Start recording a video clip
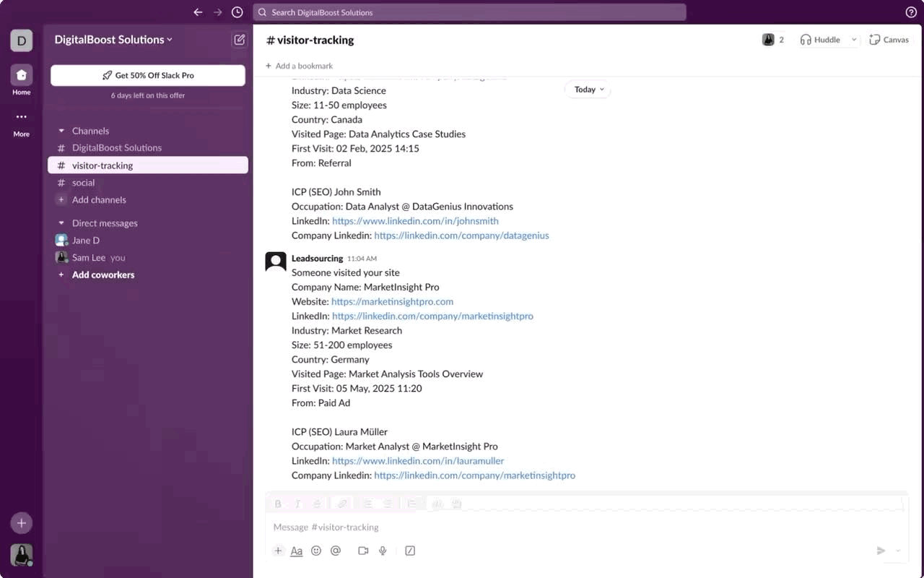Screen dimensions: 924x578 [x=363, y=551]
